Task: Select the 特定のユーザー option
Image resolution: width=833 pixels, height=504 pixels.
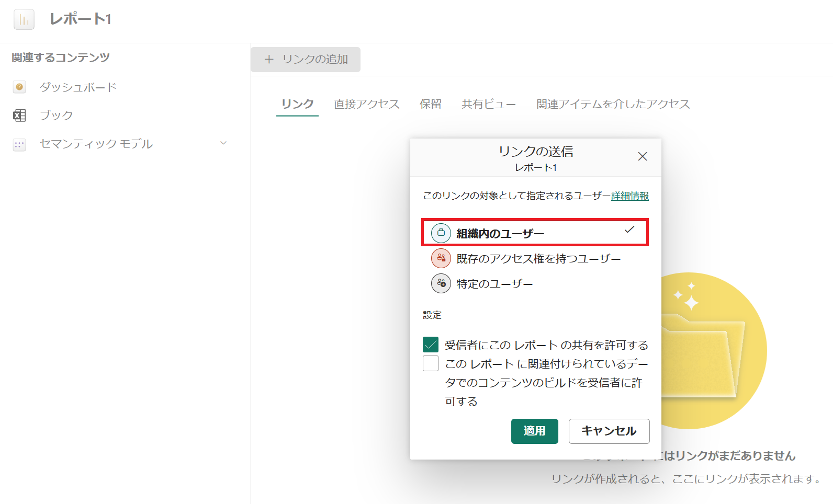Action: [494, 284]
